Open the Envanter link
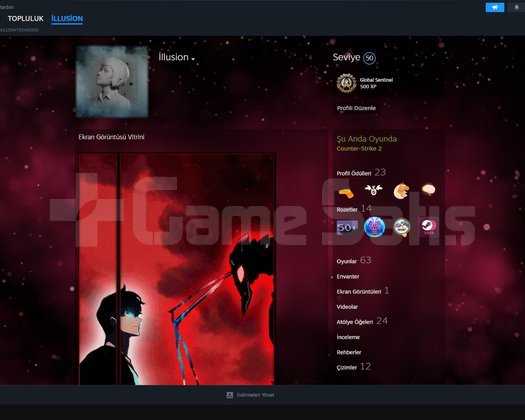This screenshot has width=525, height=420. (x=348, y=277)
